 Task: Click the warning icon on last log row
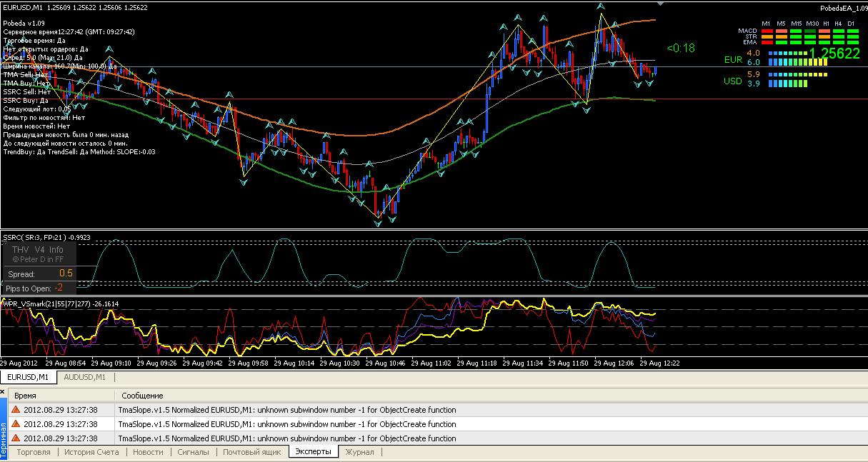pos(16,438)
